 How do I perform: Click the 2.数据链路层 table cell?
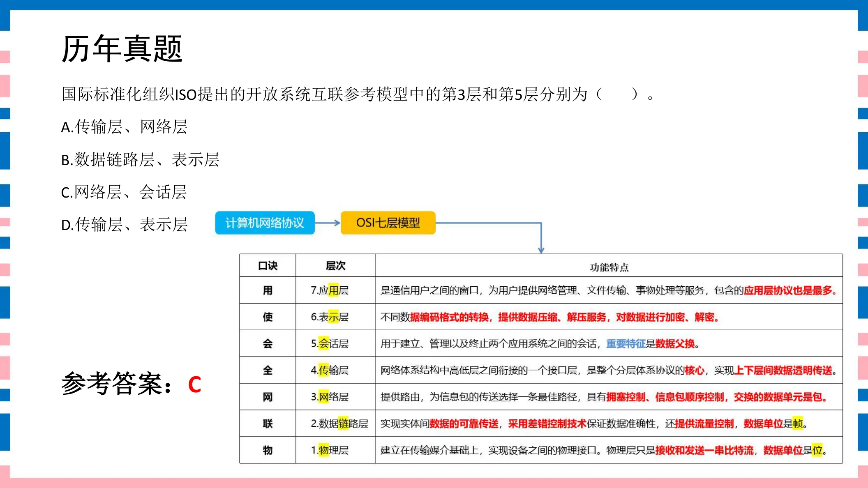coord(335,424)
